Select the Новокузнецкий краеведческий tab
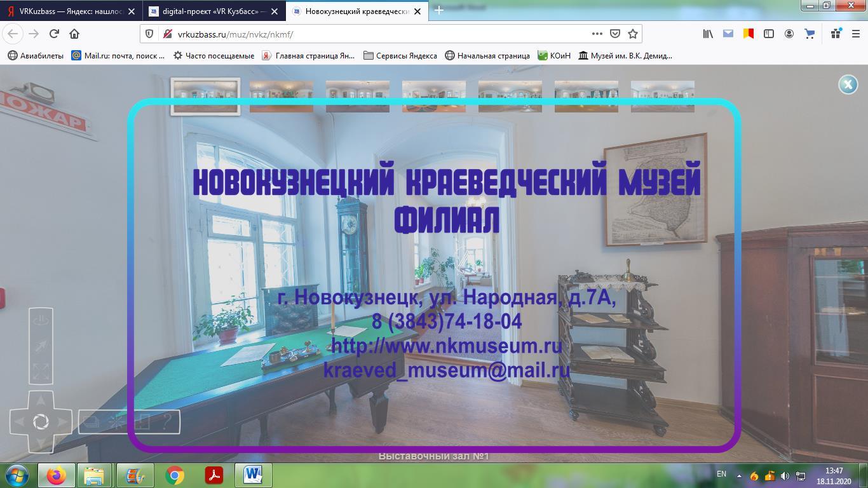The height and width of the screenshot is (488, 868). [357, 11]
